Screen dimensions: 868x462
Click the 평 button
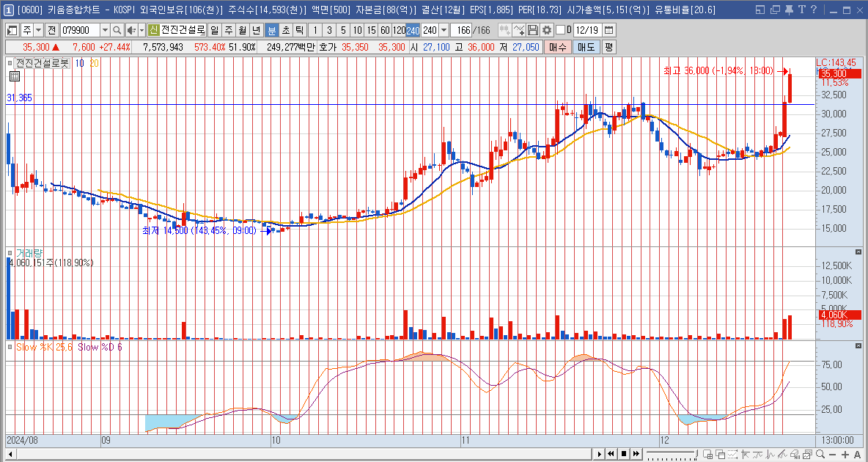pos(608,47)
